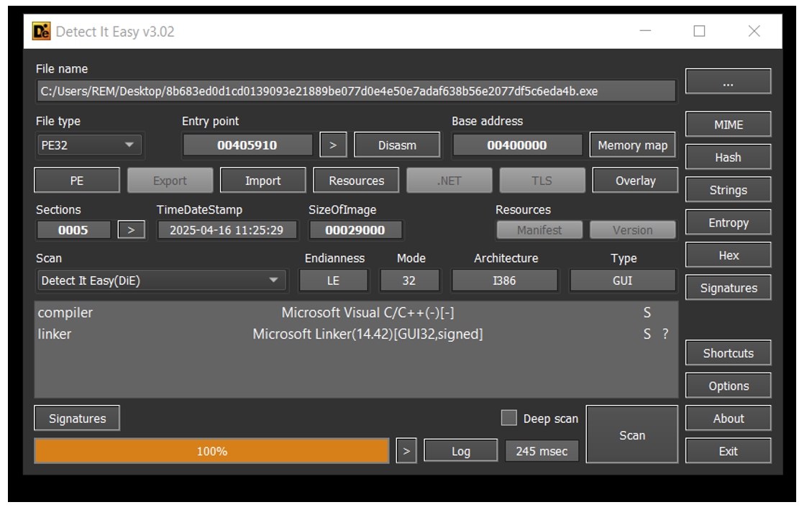Screen dimensions: 812x515
Task: Maximize the Detect It Easy window
Action: coord(699,31)
